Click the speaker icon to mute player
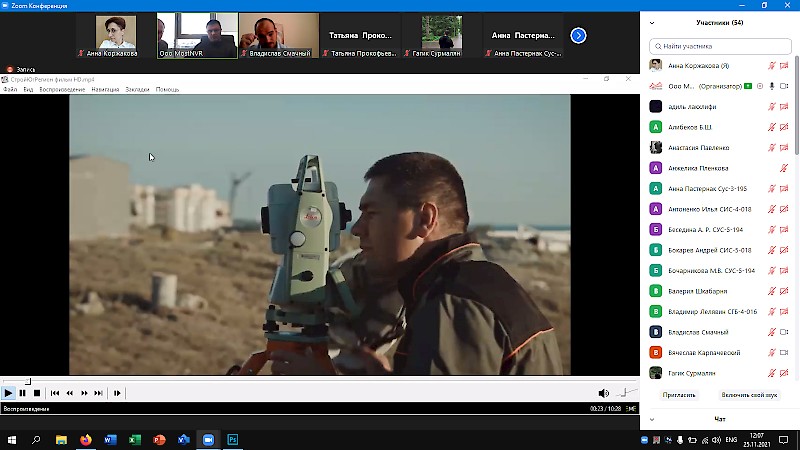This screenshot has width=800, height=450. coord(603,393)
